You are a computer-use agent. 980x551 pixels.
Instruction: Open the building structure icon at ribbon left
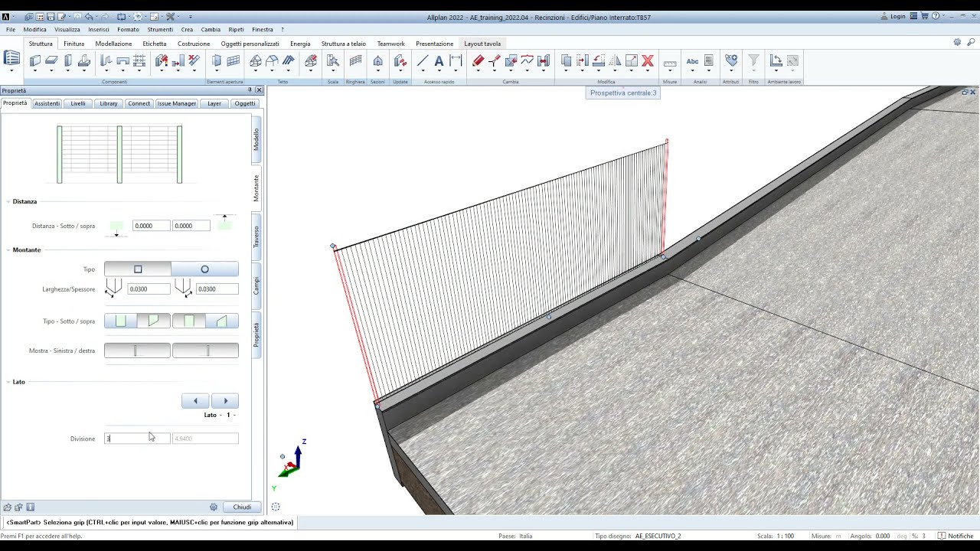point(11,58)
